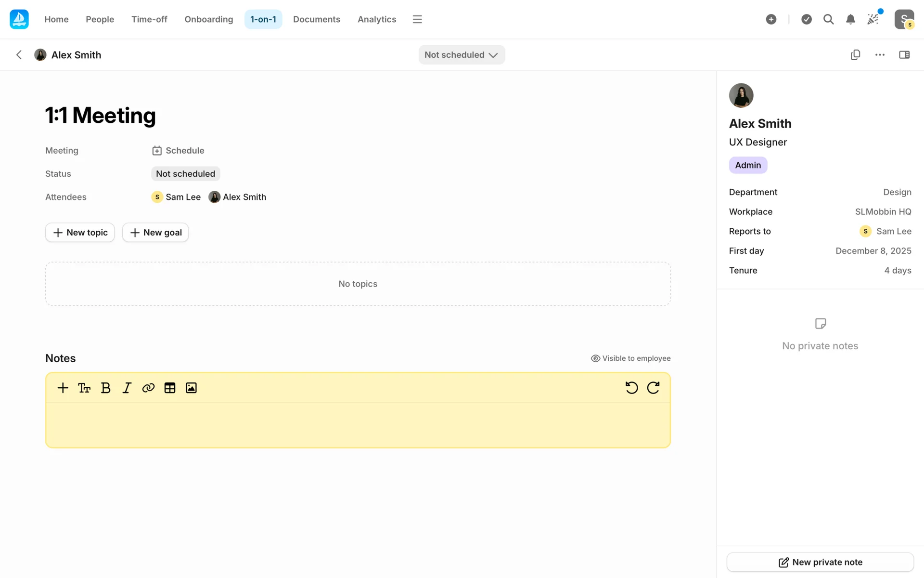
Task: Undo the last change in notes
Action: [x=631, y=388]
